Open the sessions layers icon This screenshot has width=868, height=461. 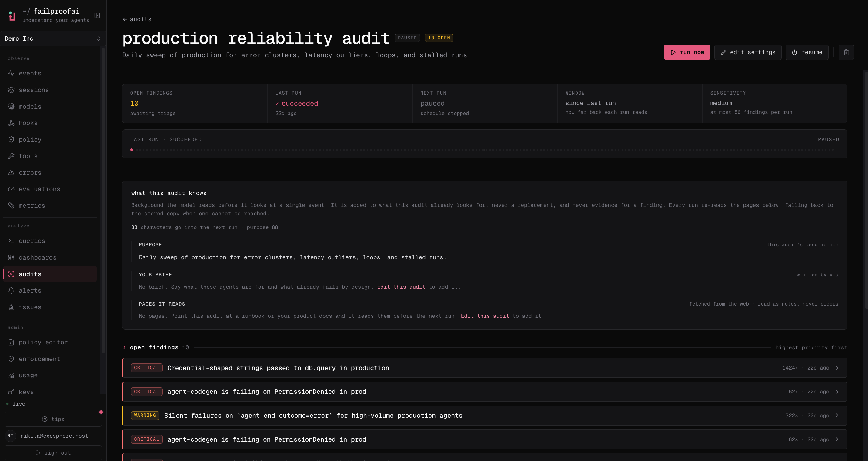[x=11, y=90]
